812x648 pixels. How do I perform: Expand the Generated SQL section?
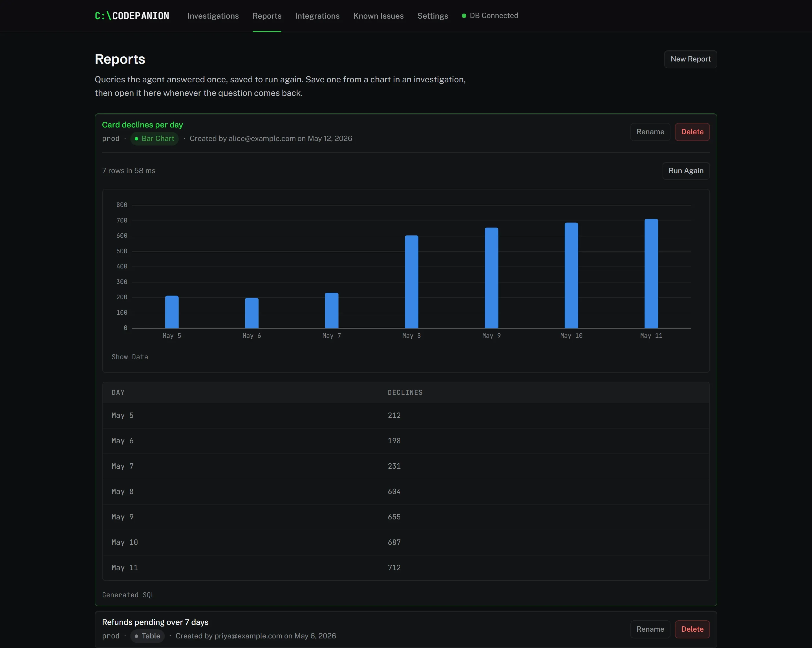tap(129, 595)
